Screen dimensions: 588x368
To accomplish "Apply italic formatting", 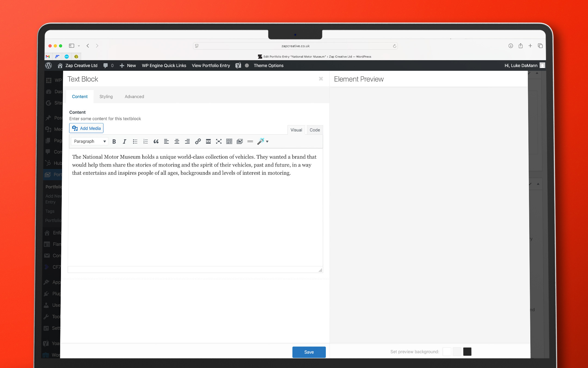I will click(124, 141).
